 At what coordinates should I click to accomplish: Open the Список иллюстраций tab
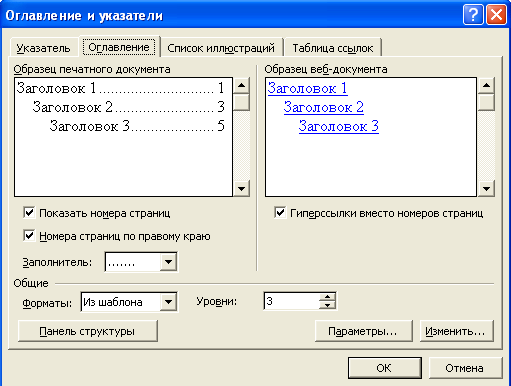pyautogui.click(x=221, y=48)
